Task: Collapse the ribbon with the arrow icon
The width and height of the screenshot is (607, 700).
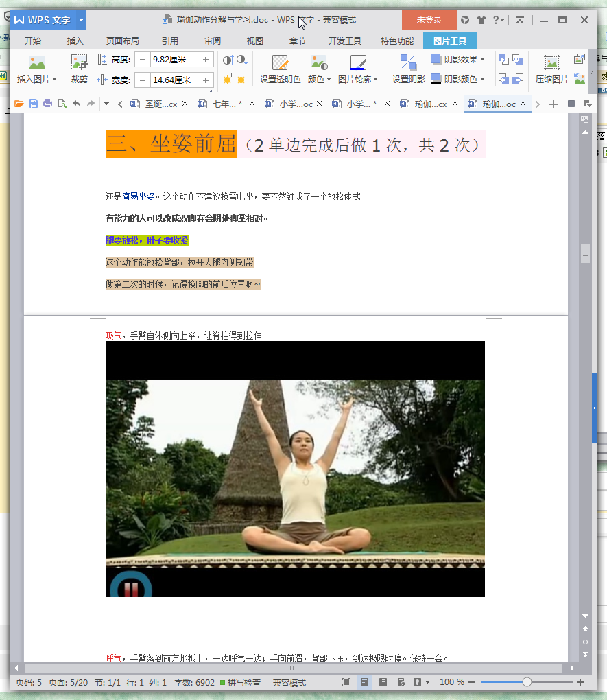Action: pyautogui.click(x=519, y=20)
